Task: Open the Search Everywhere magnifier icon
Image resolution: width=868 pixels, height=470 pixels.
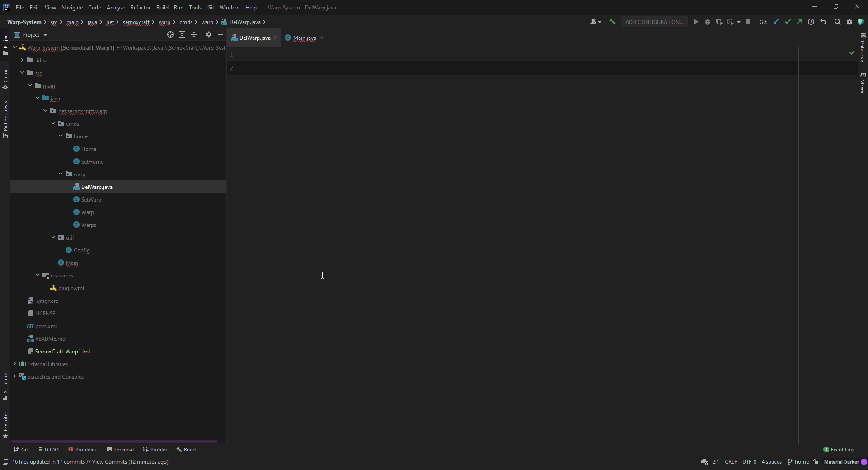Action: 837,22
